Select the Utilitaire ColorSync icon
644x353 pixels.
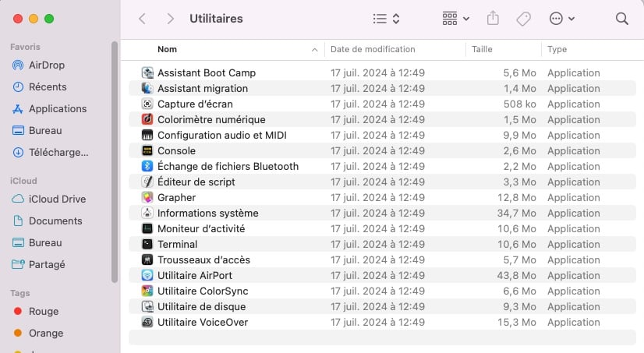[x=147, y=291]
